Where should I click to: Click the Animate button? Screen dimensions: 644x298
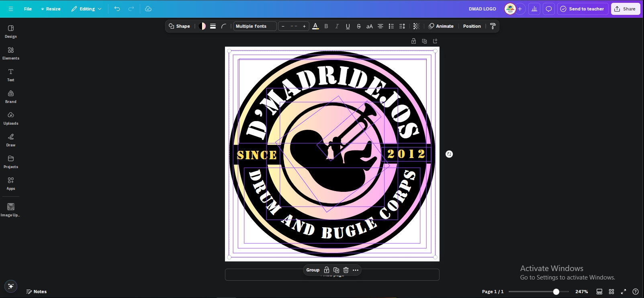point(441,26)
